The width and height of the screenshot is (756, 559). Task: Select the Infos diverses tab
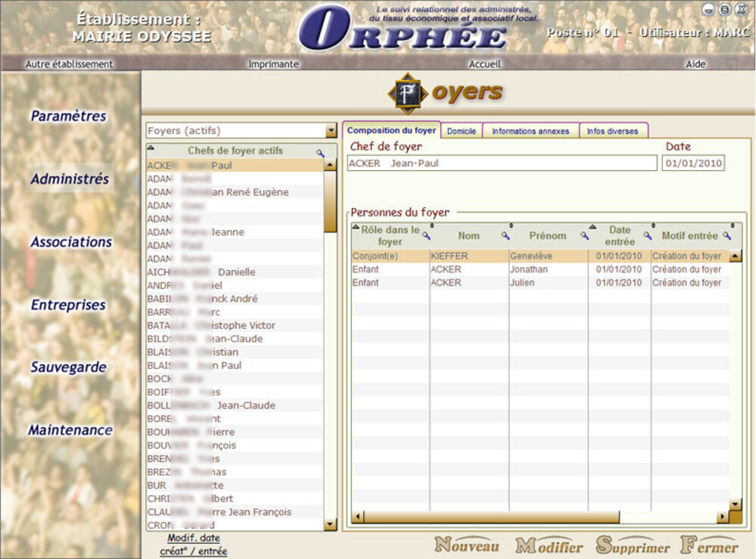click(613, 131)
